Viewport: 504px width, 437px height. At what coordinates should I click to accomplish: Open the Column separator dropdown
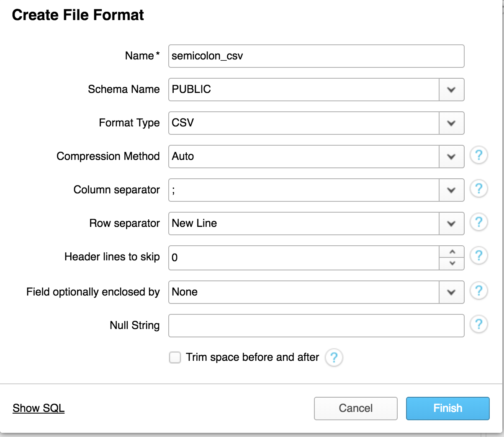pyautogui.click(x=451, y=190)
